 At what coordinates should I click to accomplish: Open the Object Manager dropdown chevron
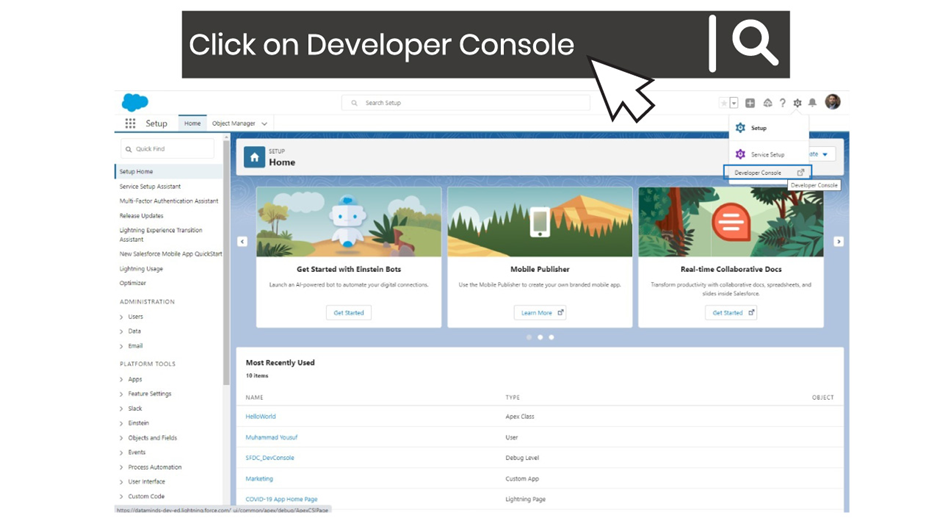(264, 124)
